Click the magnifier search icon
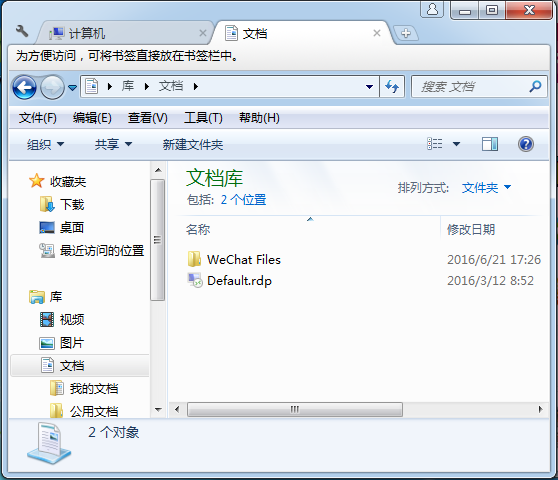The image size is (558, 480). [x=535, y=86]
